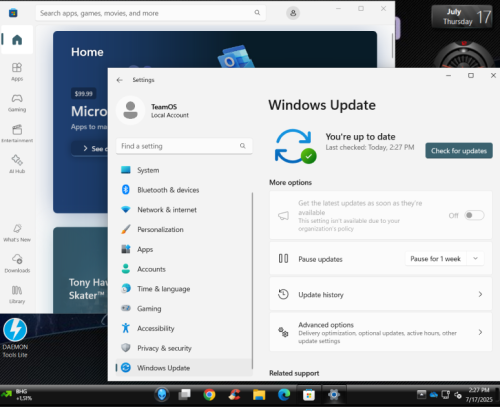Open Accounts settings category
This screenshot has height=407, width=500.
point(184,269)
